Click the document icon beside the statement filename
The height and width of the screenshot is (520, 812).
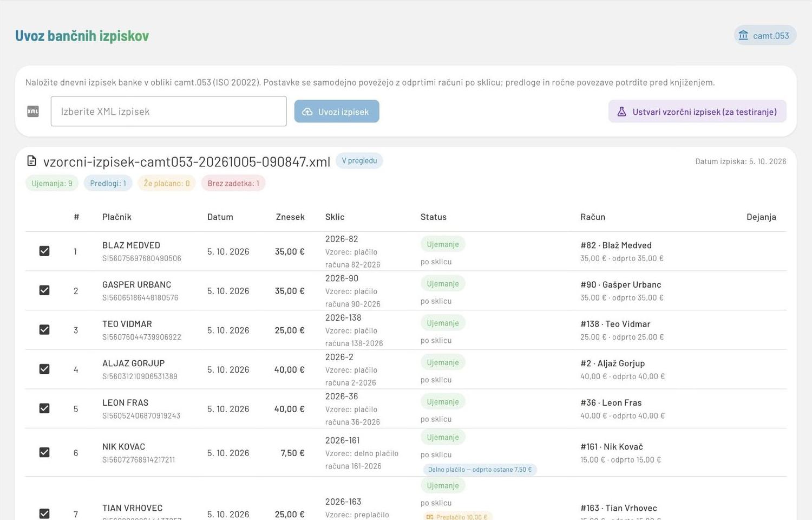click(32, 161)
